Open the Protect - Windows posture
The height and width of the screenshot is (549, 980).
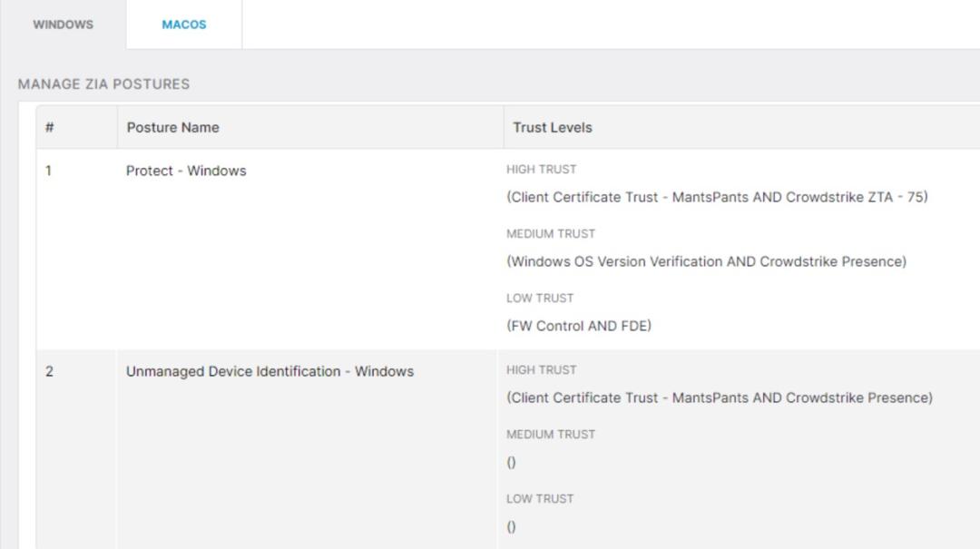tap(185, 171)
